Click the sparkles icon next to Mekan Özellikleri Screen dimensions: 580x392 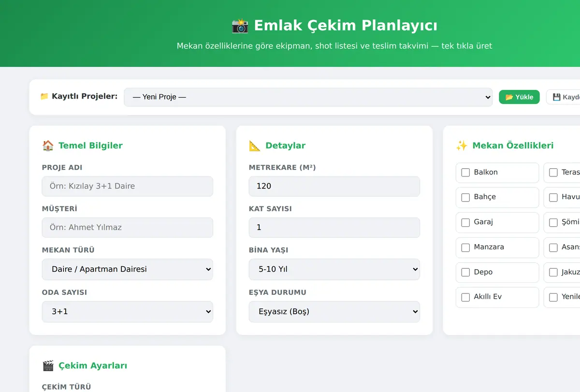(x=462, y=145)
